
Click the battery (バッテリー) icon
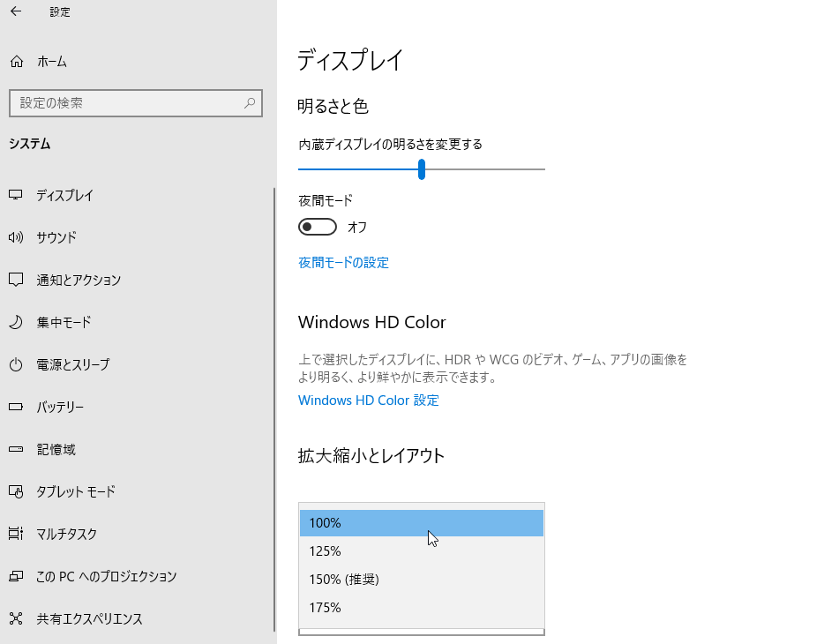[16, 407]
